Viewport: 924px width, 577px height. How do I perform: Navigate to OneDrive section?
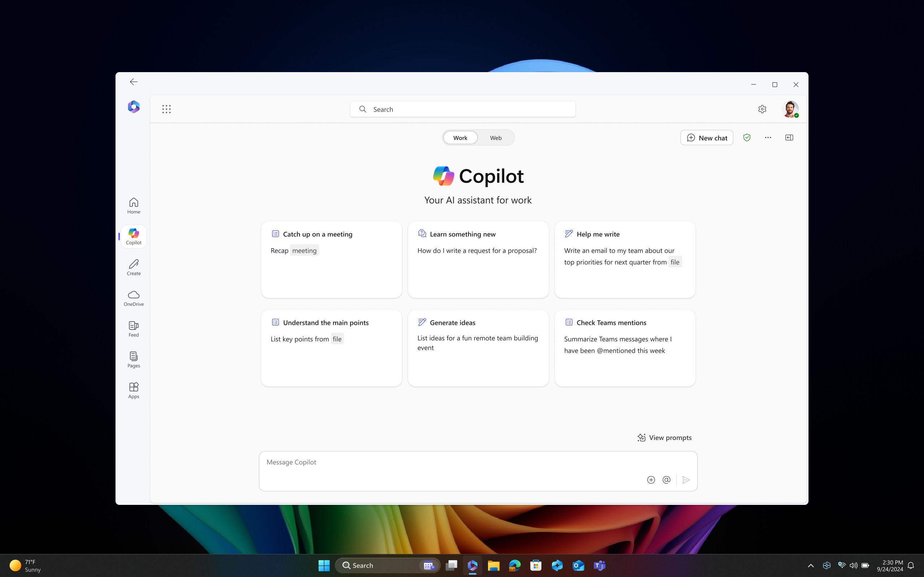click(x=133, y=297)
